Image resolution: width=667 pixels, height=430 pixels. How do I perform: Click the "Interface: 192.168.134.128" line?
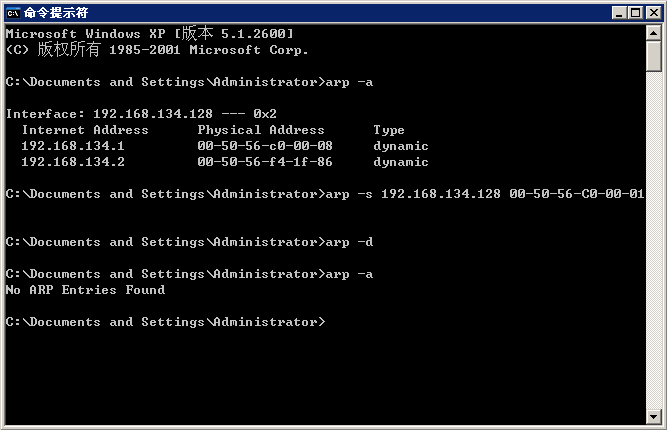point(141,114)
